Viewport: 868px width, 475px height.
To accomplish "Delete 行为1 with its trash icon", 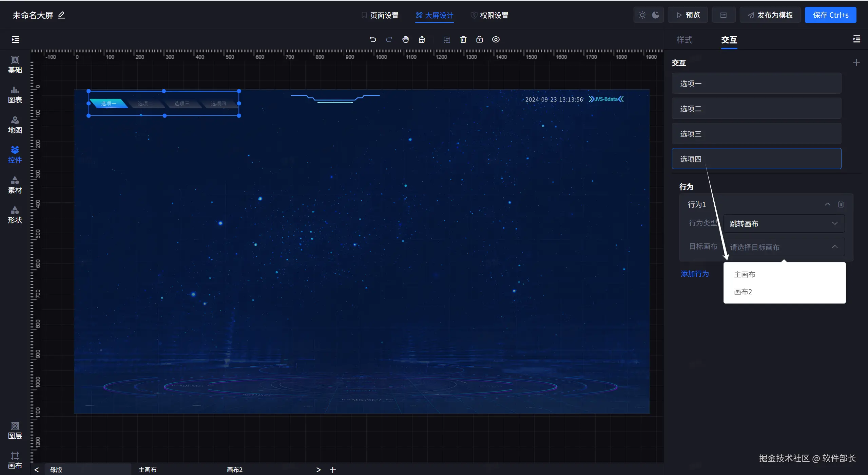I will pos(841,204).
